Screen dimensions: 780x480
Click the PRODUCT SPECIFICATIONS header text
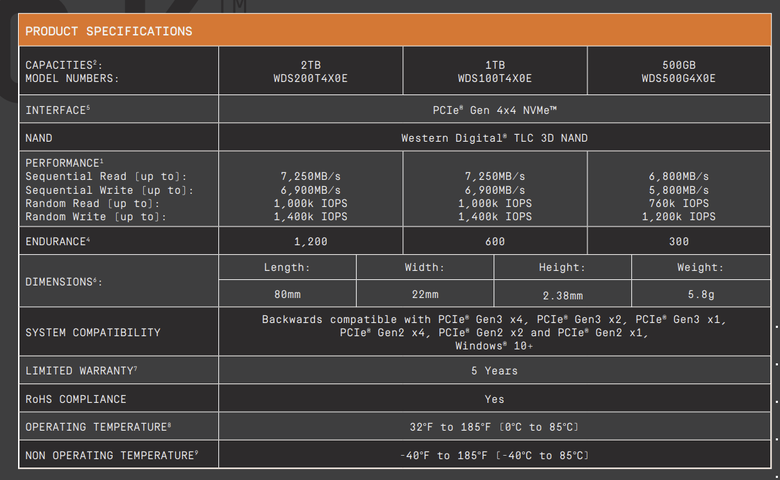pyautogui.click(x=108, y=31)
